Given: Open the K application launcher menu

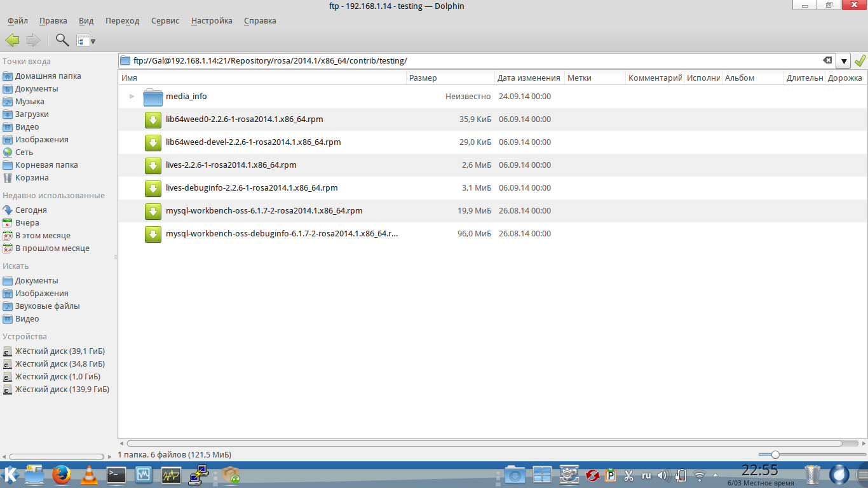Looking at the screenshot, I should point(11,474).
